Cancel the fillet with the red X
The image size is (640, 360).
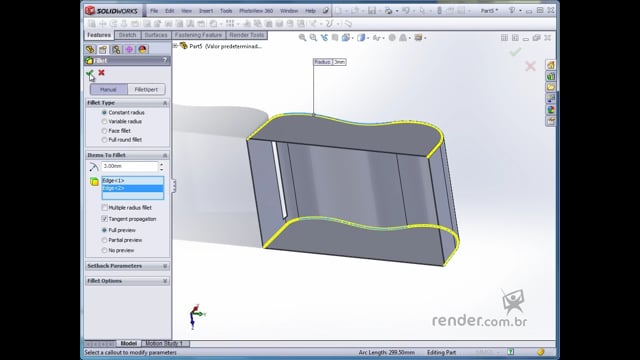(x=101, y=73)
